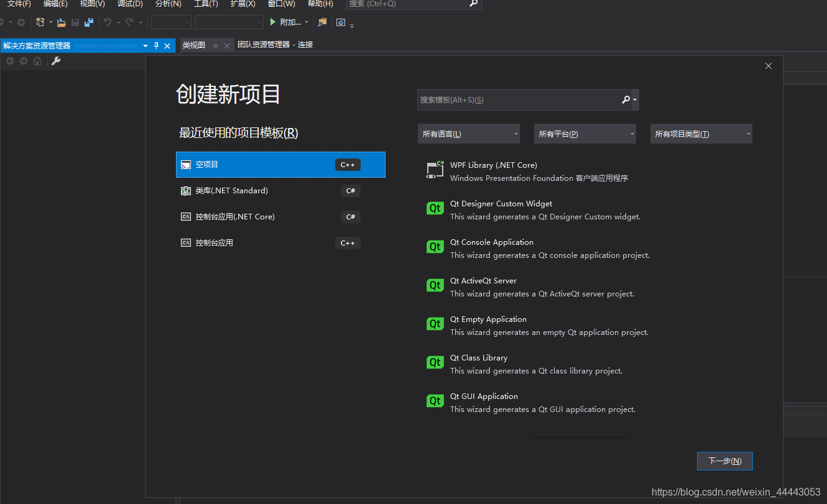Click the 下一步 button

click(724, 461)
